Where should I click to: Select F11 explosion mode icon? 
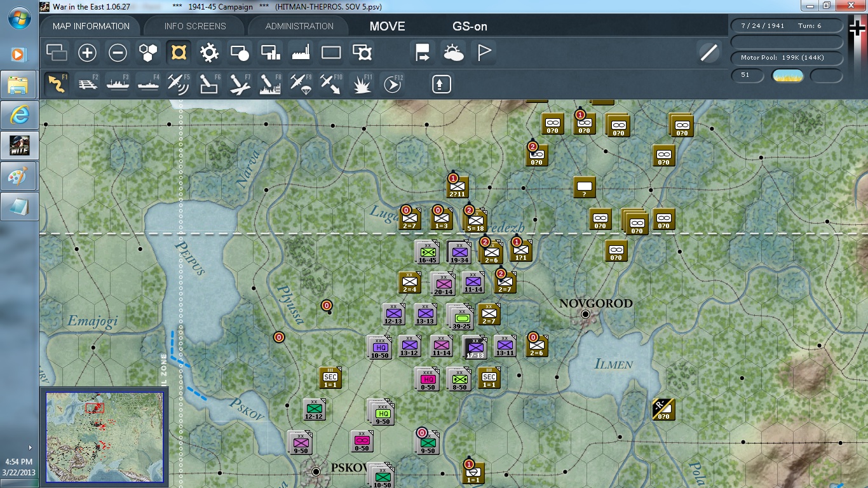(x=362, y=84)
